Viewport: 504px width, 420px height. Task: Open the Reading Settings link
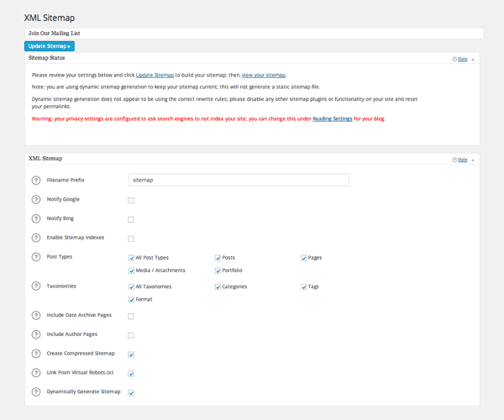pos(333,119)
